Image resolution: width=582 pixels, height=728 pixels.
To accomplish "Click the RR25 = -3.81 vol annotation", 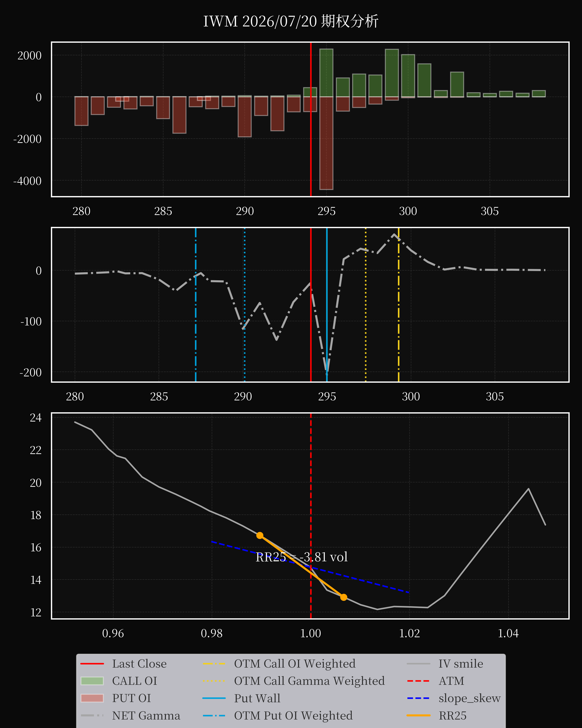I will (x=302, y=557).
